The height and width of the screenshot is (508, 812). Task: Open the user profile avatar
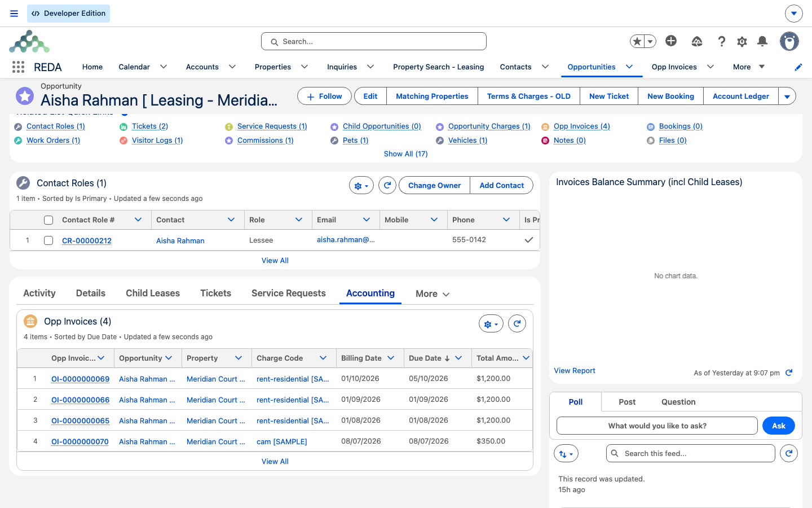coord(789,41)
